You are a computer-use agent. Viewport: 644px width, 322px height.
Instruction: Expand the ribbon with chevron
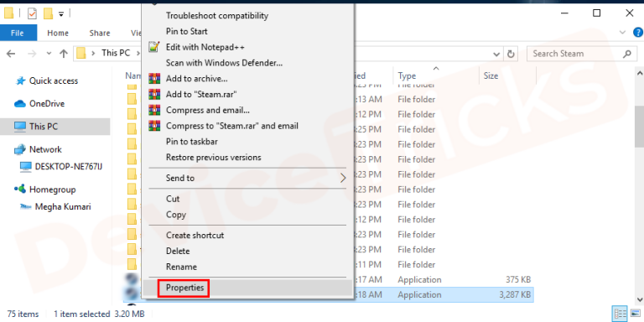click(622, 33)
